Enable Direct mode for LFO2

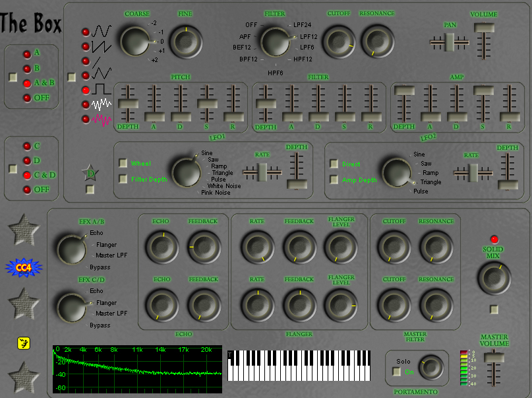pyautogui.click(x=333, y=164)
